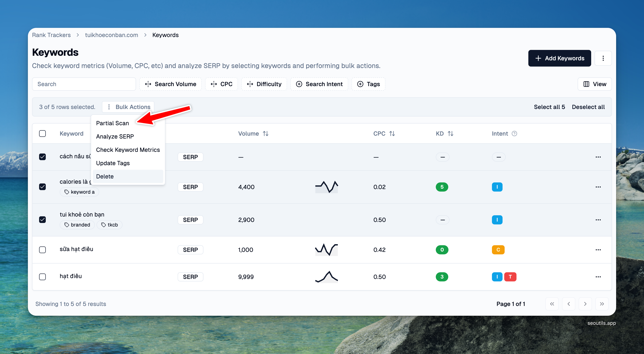Sort by the CPC column arrows

(x=392, y=134)
